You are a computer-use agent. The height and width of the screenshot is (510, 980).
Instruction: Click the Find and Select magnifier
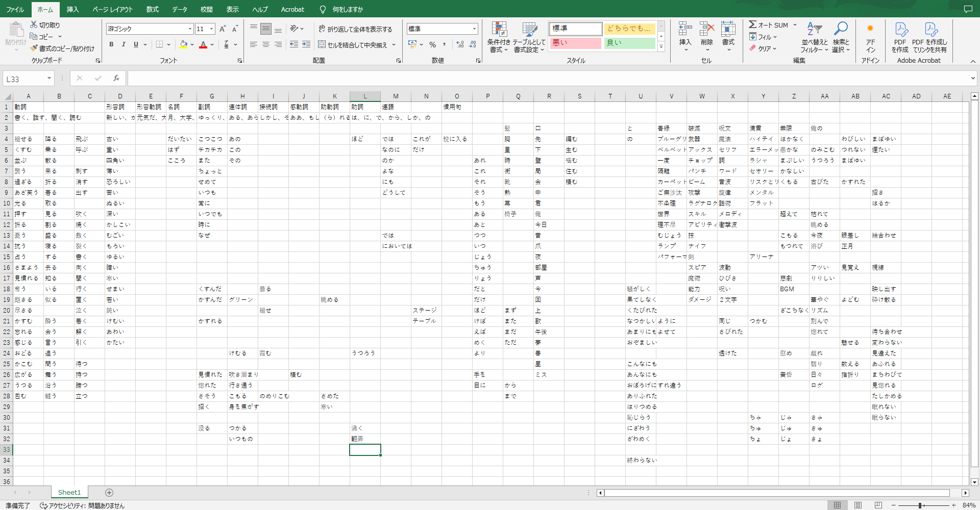click(x=841, y=30)
